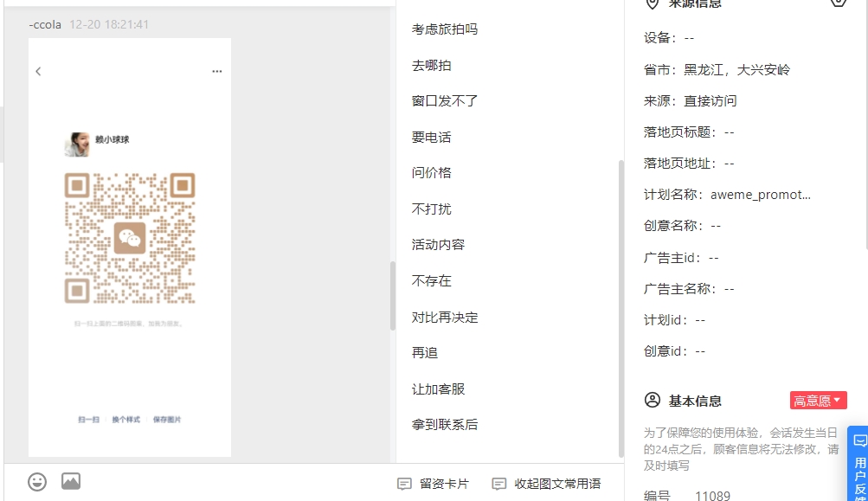Click the 计划id field row
The image size is (868, 501).
pyautogui.click(x=674, y=320)
